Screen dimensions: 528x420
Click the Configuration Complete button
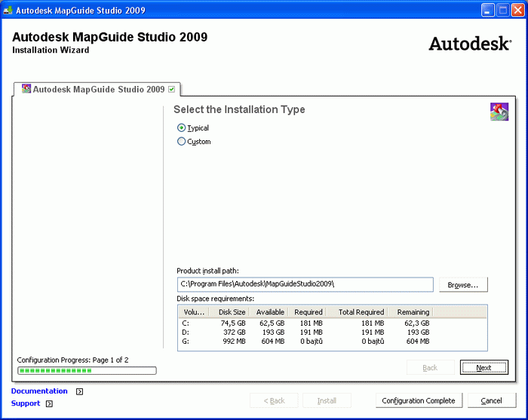point(419,400)
